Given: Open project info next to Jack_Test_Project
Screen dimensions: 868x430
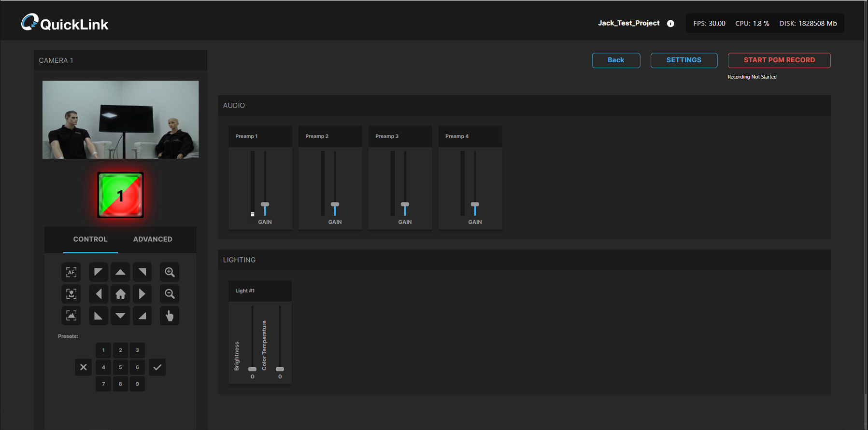Looking at the screenshot, I should click(670, 24).
